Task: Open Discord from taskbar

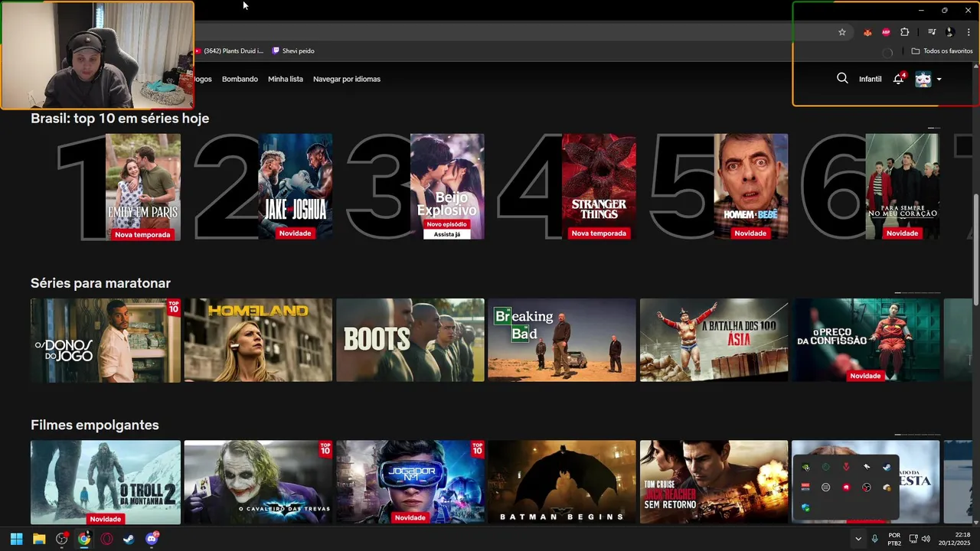Action: 152,539
